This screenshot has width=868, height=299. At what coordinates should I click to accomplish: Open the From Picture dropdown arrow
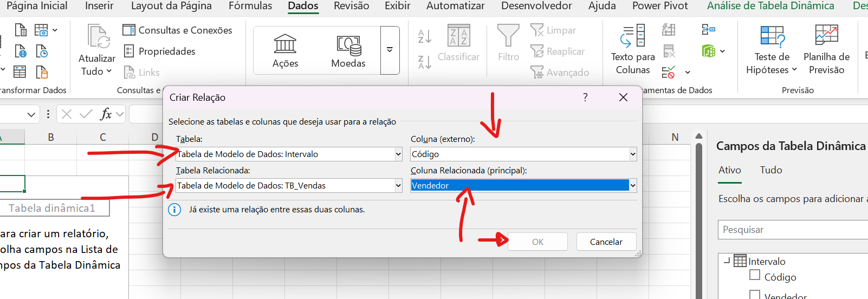click(x=55, y=30)
